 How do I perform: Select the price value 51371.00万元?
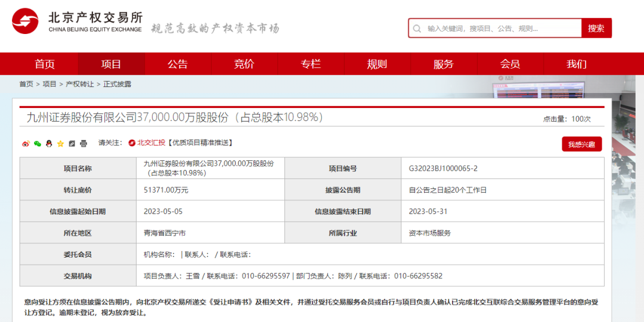coord(166,190)
